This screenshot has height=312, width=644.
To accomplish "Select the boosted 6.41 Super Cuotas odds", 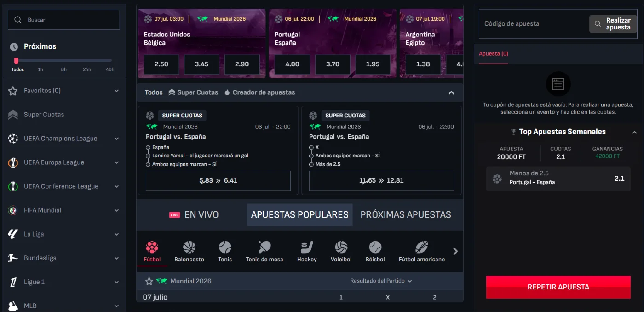I will 218,180.
